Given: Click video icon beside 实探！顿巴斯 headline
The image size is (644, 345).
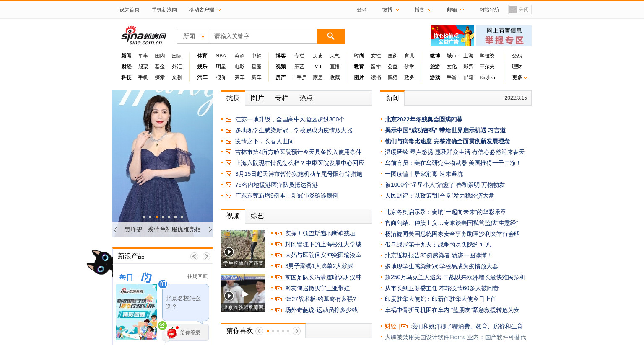Looking at the screenshot, I should coord(279,233).
